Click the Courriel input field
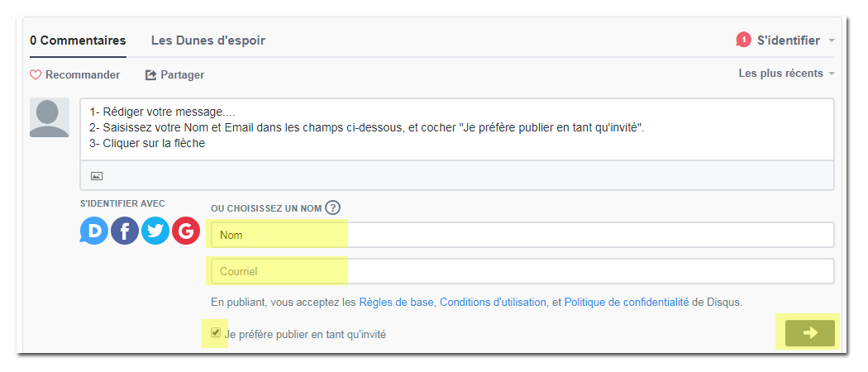 (522, 272)
